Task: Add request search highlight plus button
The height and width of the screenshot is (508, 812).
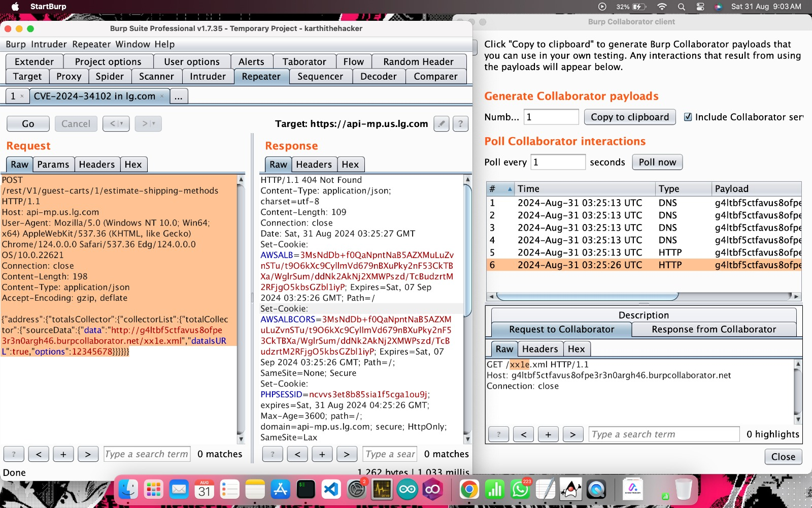Action: (x=63, y=454)
